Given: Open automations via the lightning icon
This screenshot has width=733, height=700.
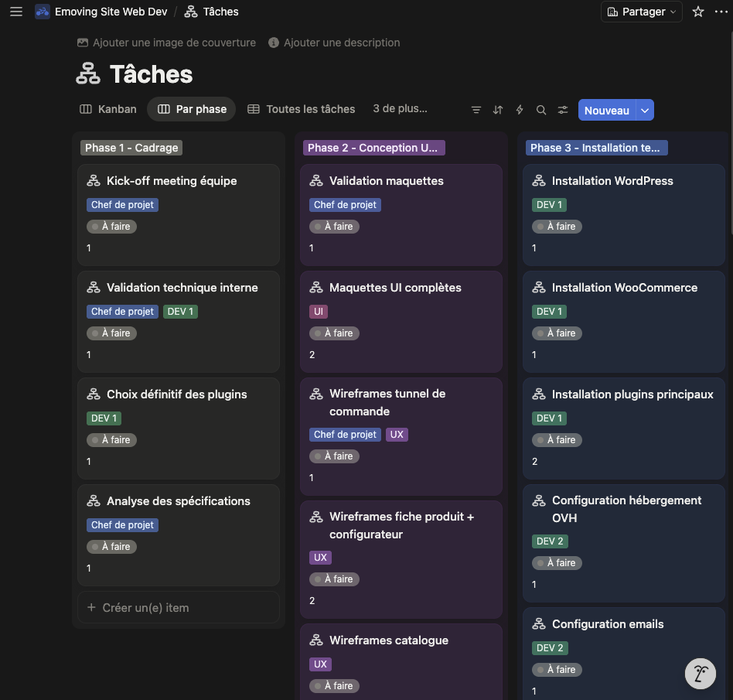Looking at the screenshot, I should 519,110.
